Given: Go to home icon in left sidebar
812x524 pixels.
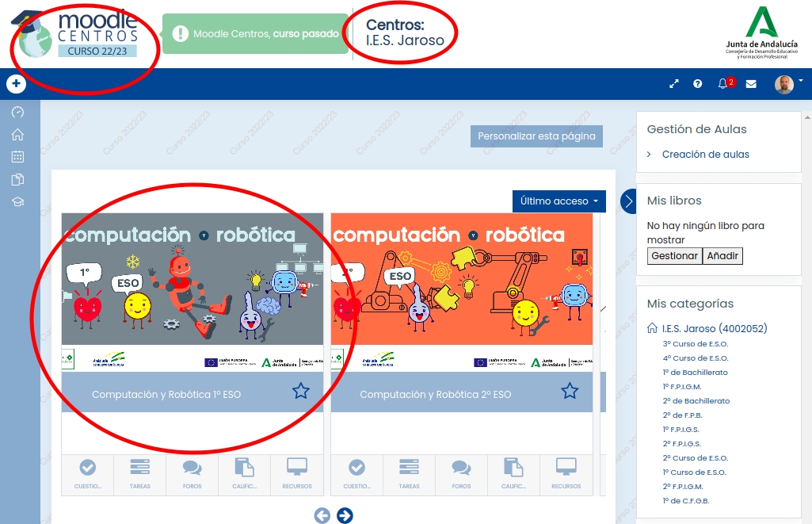Looking at the screenshot, I should pos(17,134).
